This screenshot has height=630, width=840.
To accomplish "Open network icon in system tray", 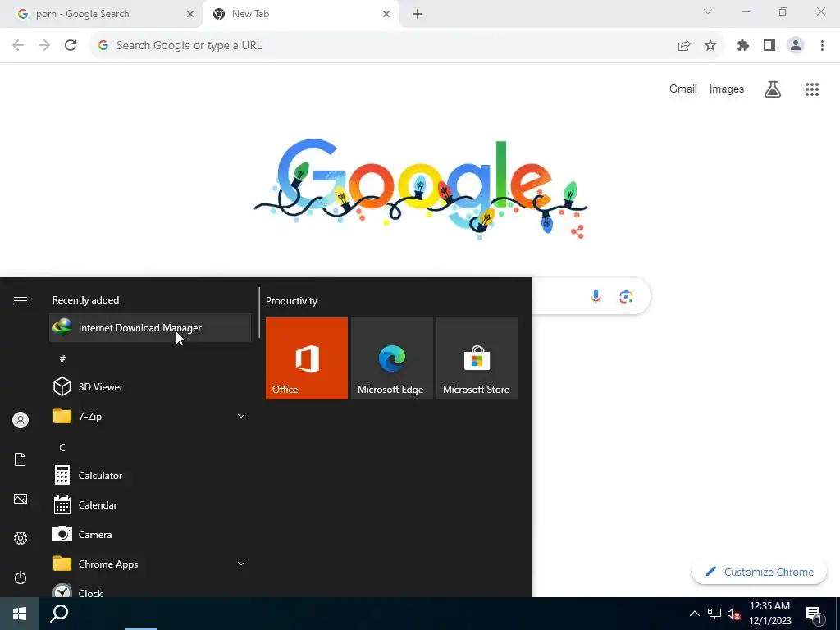I will tap(714, 614).
